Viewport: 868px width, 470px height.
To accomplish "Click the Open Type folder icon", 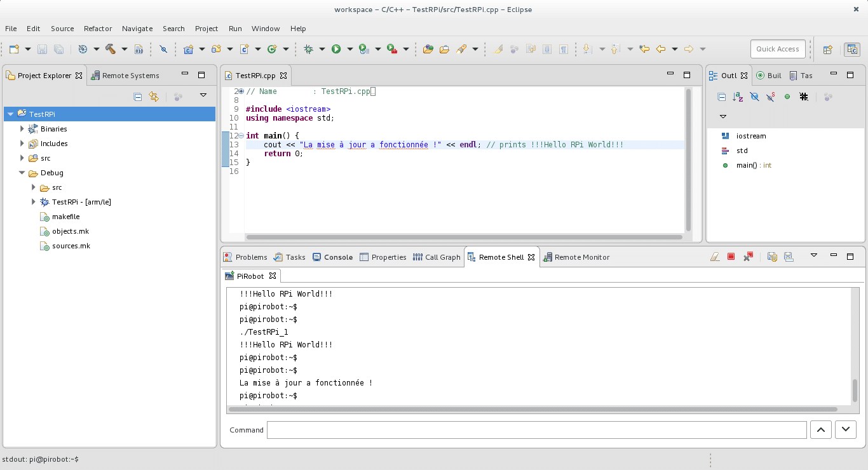I will click(x=444, y=49).
